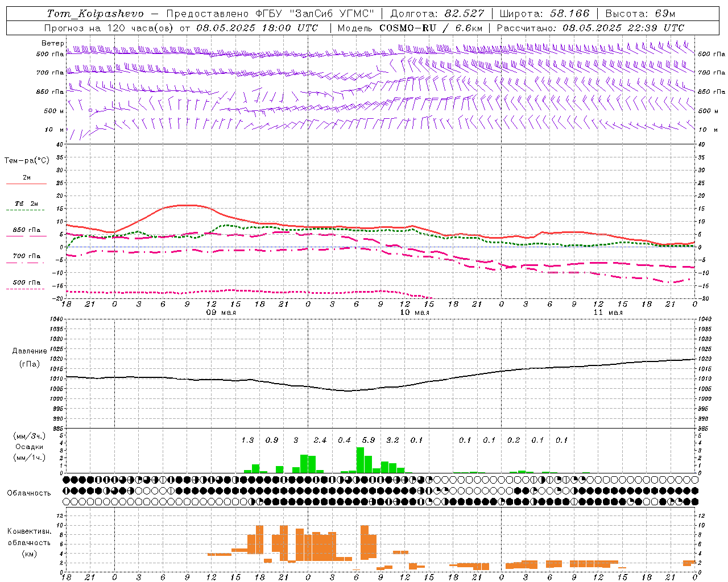Click the '0.2' three-hour precipitation value
The height and width of the screenshot is (582, 728).
coord(514,440)
